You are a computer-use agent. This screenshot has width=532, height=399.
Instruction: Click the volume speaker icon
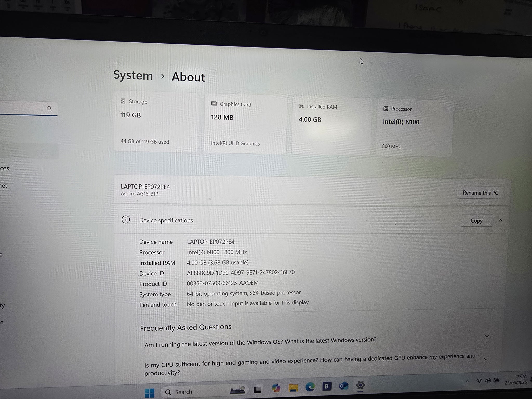point(488,381)
